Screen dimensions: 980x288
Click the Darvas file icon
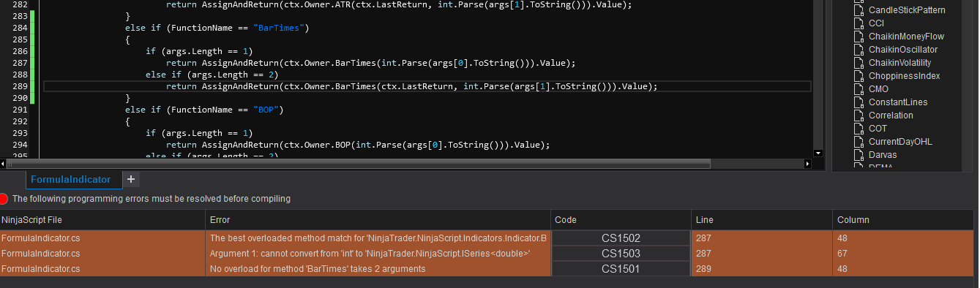pyautogui.click(x=859, y=155)
